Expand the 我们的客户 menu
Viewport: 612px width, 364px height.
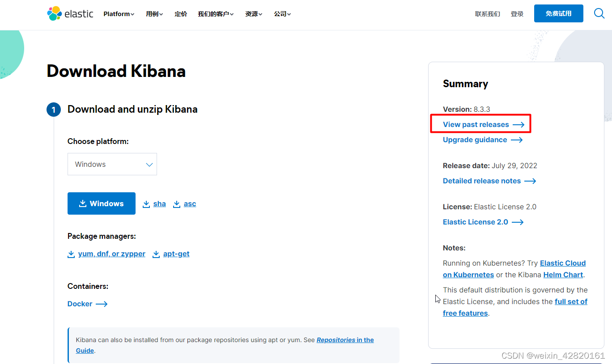(216, 14)
